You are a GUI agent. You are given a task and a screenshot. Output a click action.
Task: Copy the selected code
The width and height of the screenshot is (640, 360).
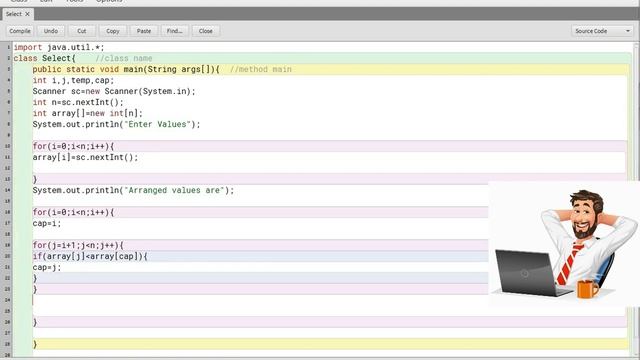coord(113,31)
